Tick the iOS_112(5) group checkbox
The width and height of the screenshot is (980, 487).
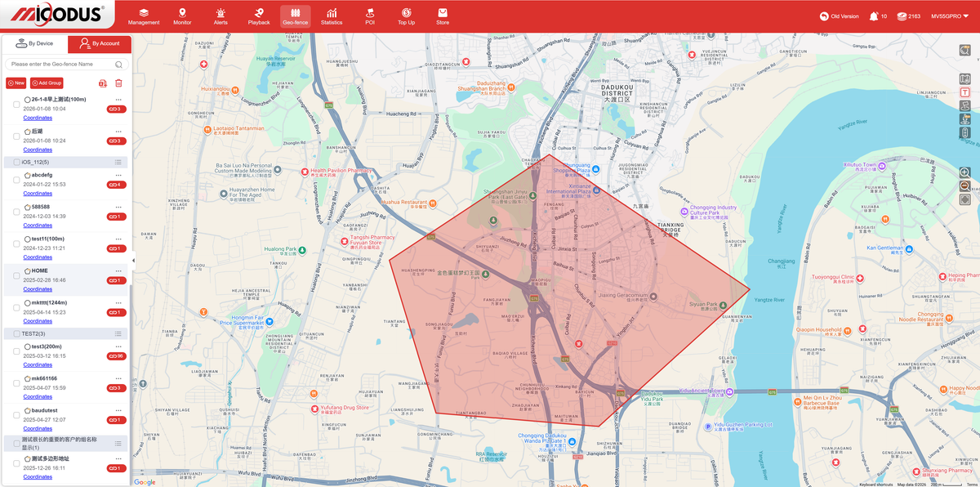pos(16,163)
